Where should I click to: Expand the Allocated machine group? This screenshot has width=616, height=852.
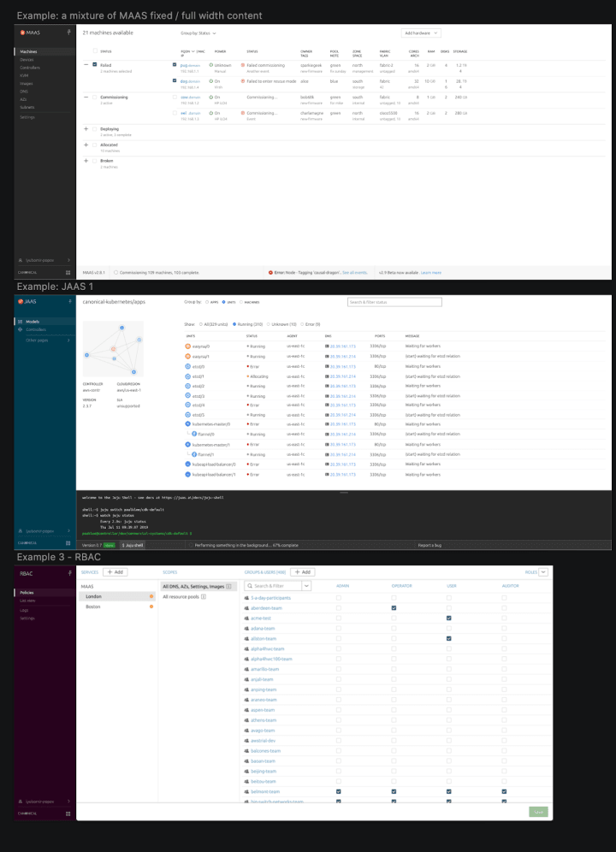coord(86,145)
